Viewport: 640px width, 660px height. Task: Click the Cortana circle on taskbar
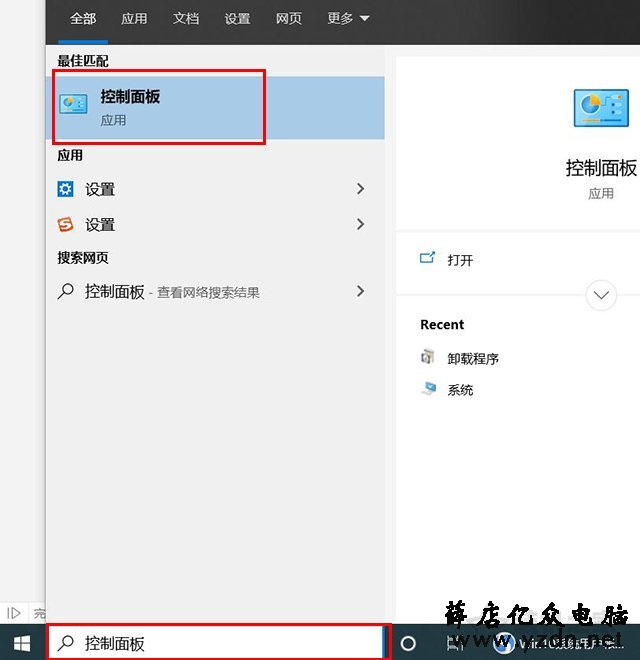tap(408, 643)
